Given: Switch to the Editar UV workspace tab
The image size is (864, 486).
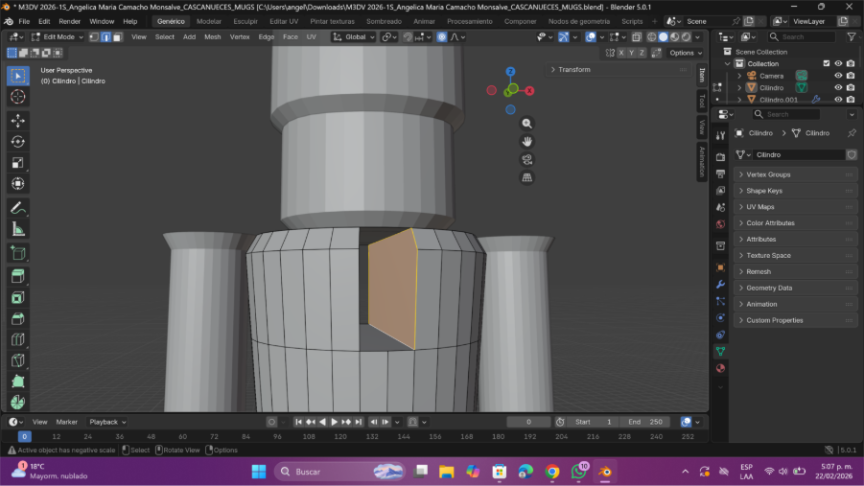Looking at the screenshot, I should 284,21.
